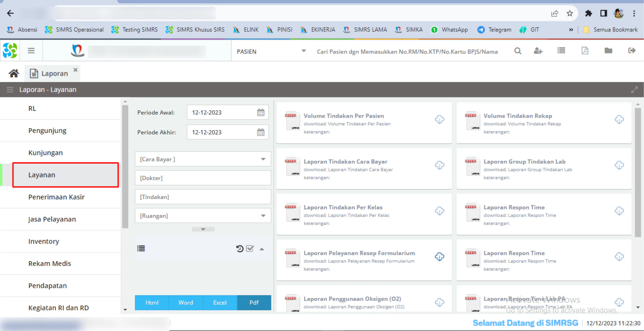Screen dimensions: 644x331
Task: Click the magnifier search icon
Action: pos(518,51)
